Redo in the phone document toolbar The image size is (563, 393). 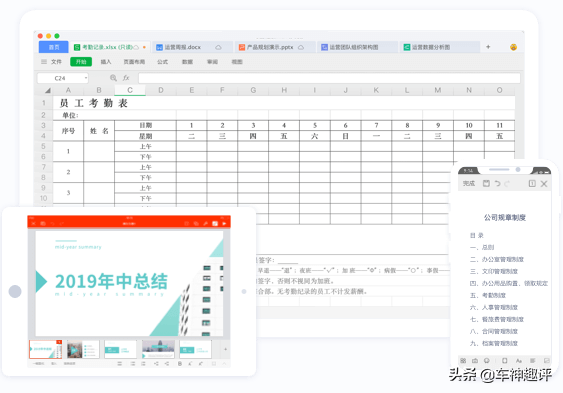(507, 183)
